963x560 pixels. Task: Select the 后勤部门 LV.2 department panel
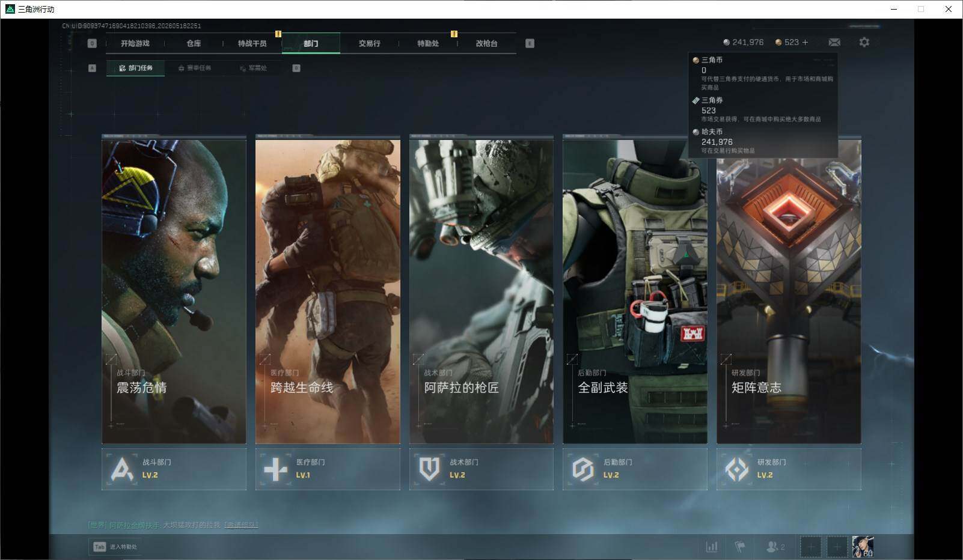(635, 469)
